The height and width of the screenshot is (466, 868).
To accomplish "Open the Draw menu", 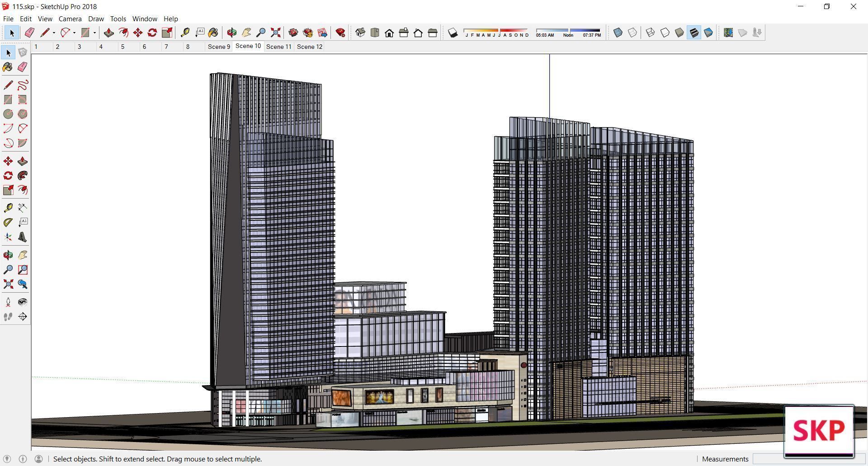I will [96, 19].
